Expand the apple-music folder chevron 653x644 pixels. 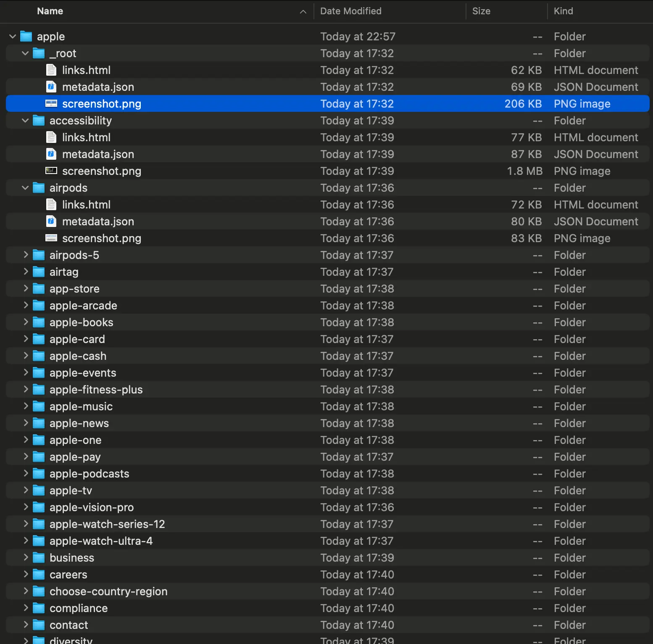coord(26,406)
